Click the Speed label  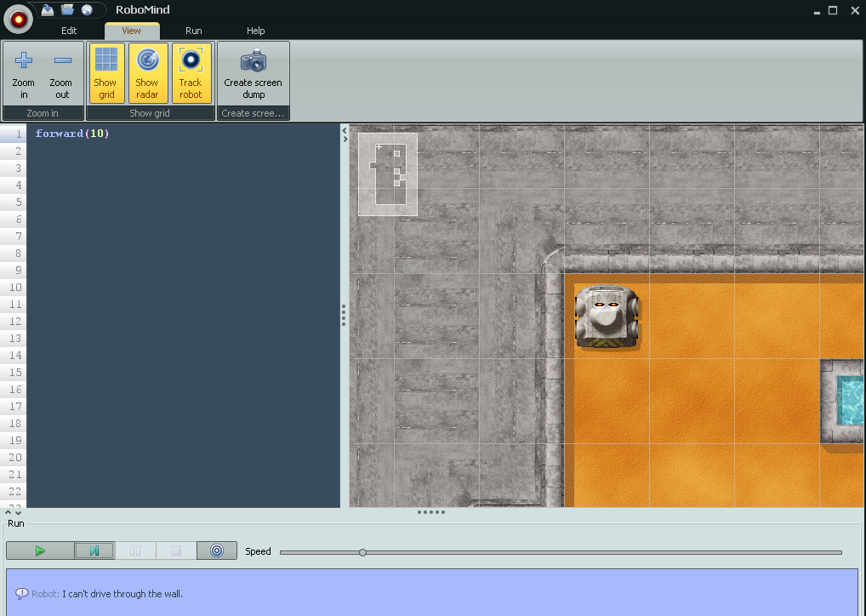(258, 551)
